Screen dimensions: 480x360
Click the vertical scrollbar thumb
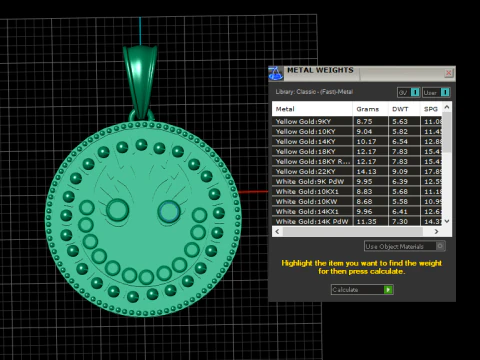(x=447, y=132)
